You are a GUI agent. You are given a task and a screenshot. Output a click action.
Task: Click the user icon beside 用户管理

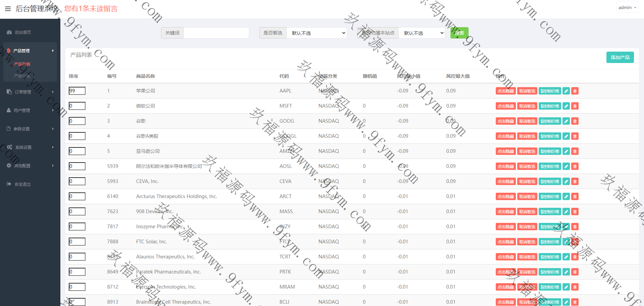point(9,110)
